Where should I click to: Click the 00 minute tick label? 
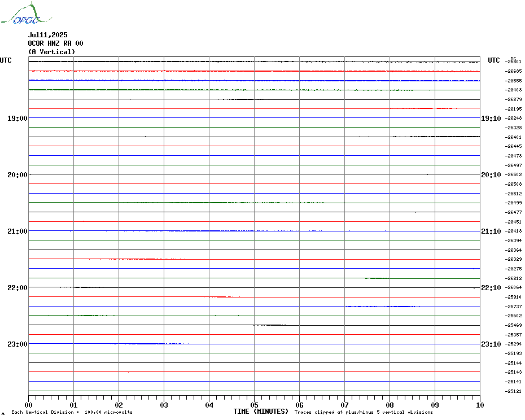[28, 405]
